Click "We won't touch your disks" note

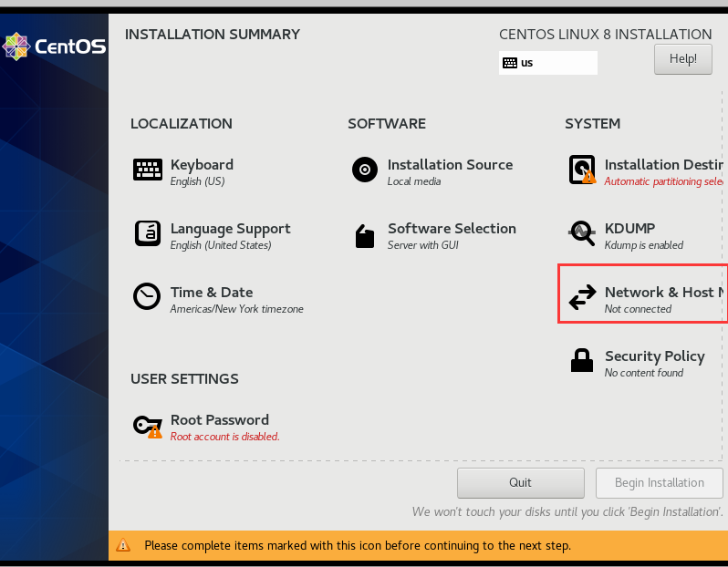click(x=567, y=511)
